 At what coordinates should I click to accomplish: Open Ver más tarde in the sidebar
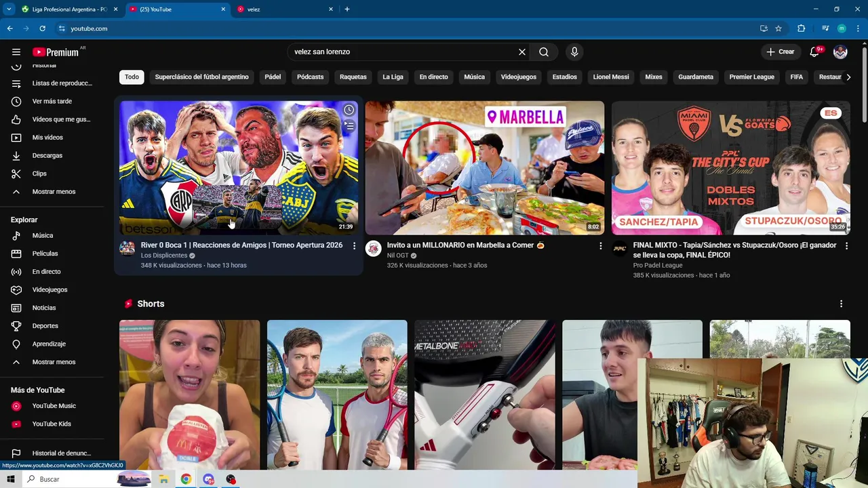(52, 101)
